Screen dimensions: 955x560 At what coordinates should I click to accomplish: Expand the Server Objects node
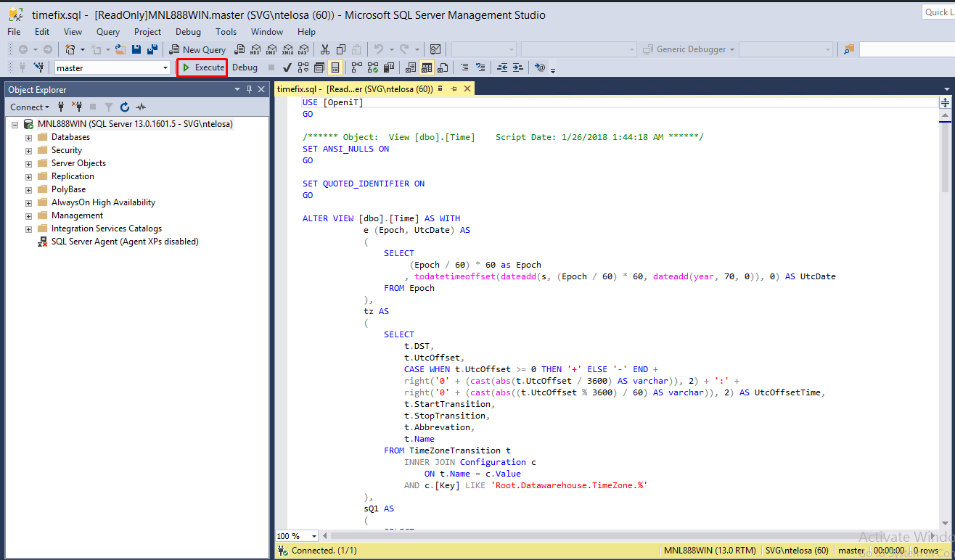pos(28,163)
